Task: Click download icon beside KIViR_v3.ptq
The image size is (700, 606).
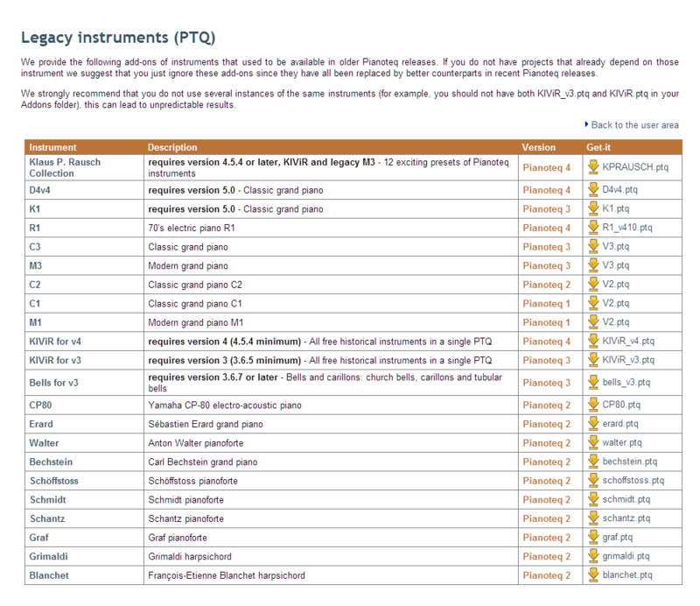Action: (x=593, y=360)
